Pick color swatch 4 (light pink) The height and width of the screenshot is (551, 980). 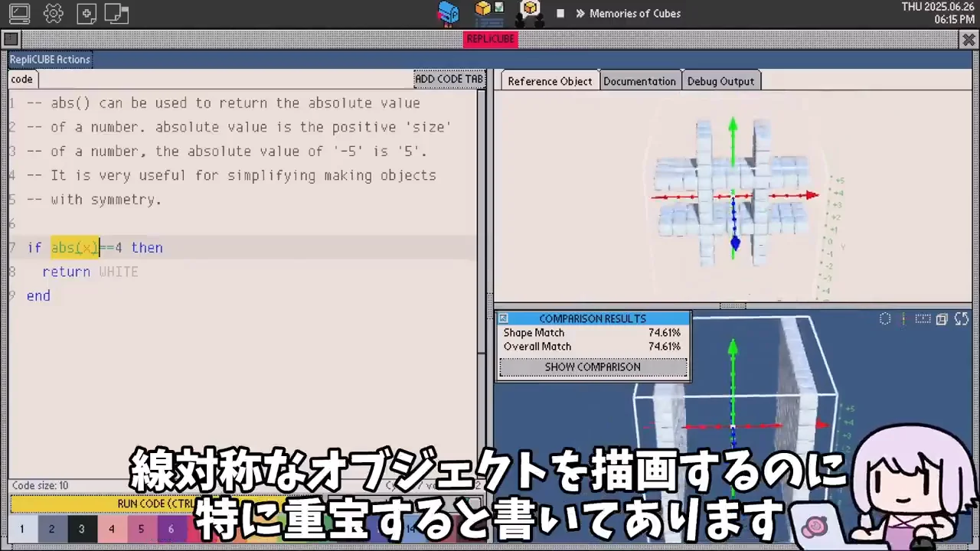112,529
